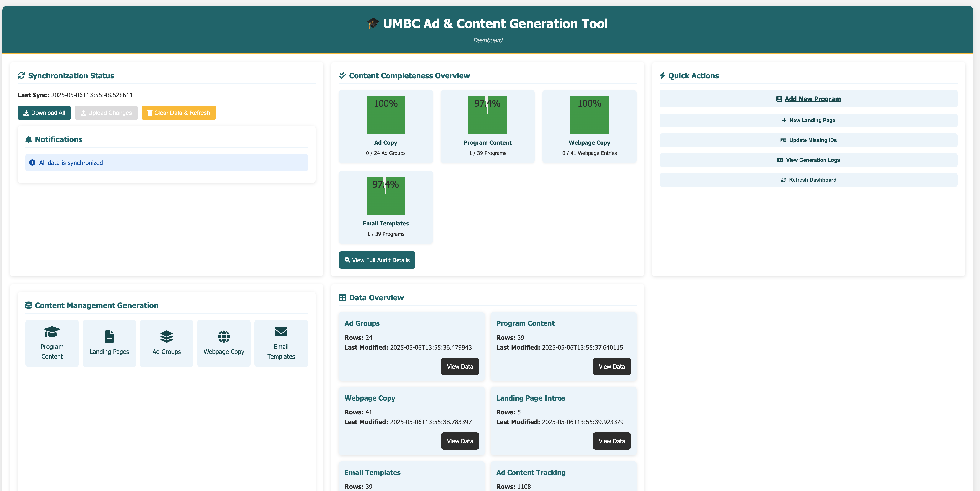The width and height of the screenshot is (980, 491).
Task: Click the database icon beside Content Management Generation
Action: point(29,305)
